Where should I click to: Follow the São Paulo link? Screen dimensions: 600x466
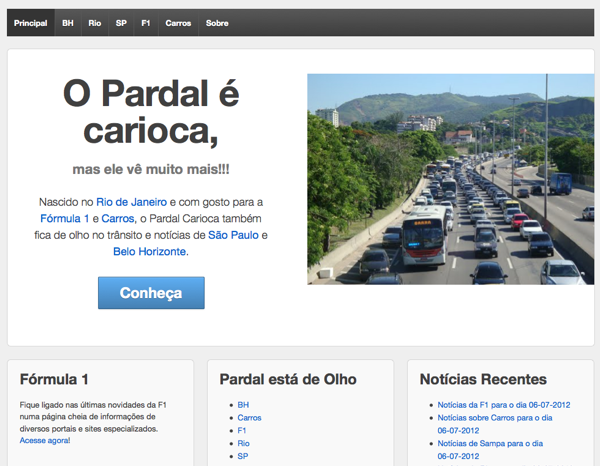tap(233, 235)
